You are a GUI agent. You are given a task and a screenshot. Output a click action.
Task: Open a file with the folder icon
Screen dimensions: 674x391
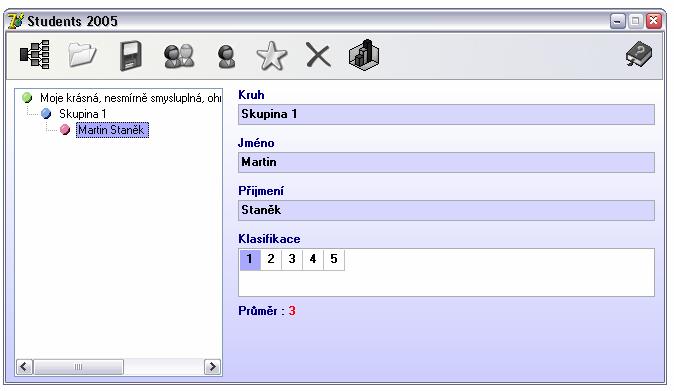pos(82,55)
